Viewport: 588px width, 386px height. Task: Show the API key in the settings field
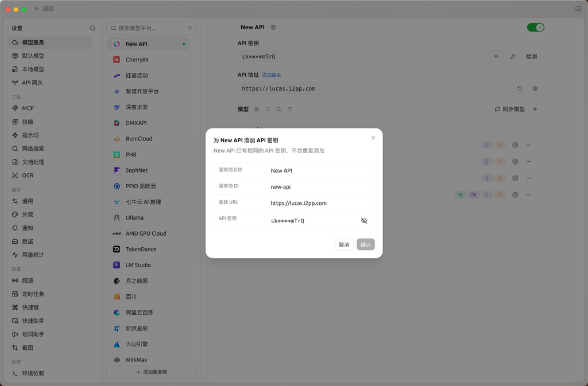click(x=496, y=57)
